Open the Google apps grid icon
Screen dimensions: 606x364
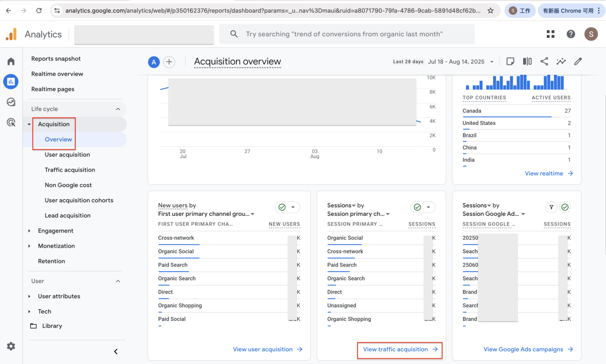(550, 34)
